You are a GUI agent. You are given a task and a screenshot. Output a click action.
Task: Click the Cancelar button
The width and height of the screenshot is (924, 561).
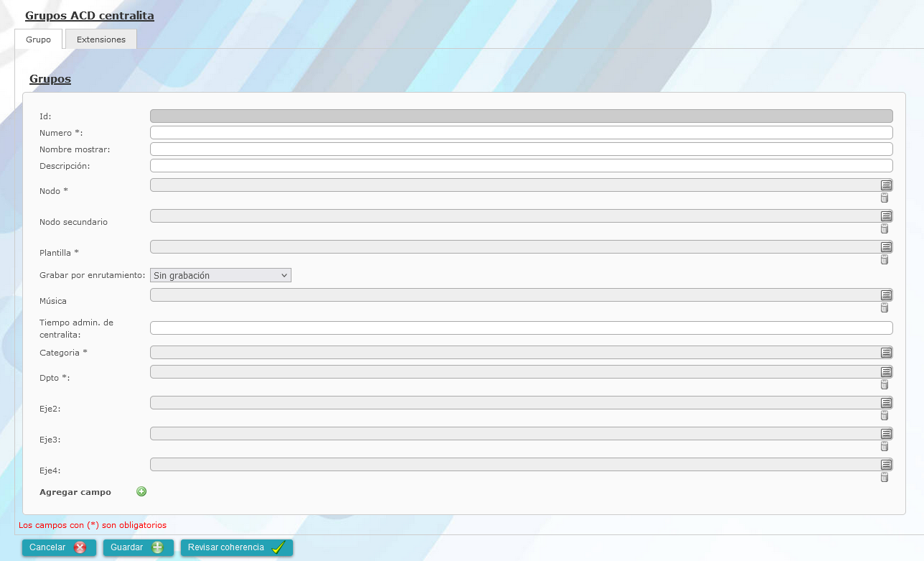tap(59, 547)
